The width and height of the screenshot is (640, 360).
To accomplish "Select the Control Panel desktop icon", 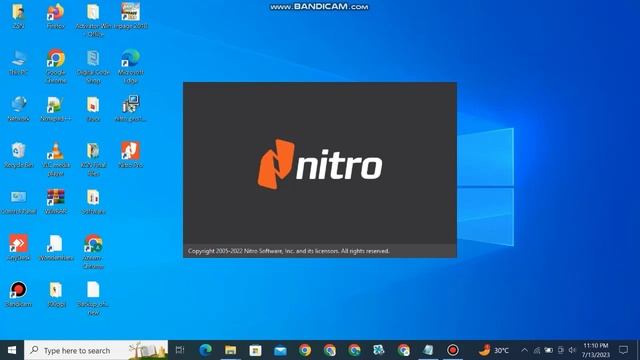I will coord(18,202).
